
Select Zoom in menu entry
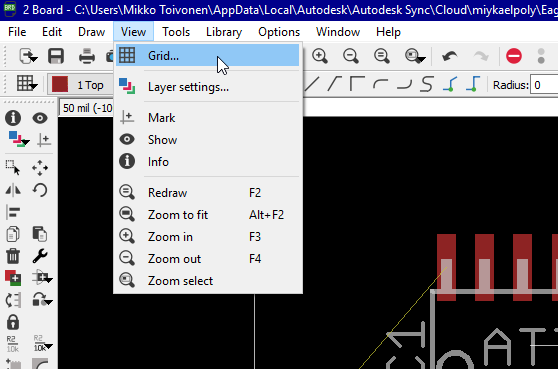coord(207,237)
